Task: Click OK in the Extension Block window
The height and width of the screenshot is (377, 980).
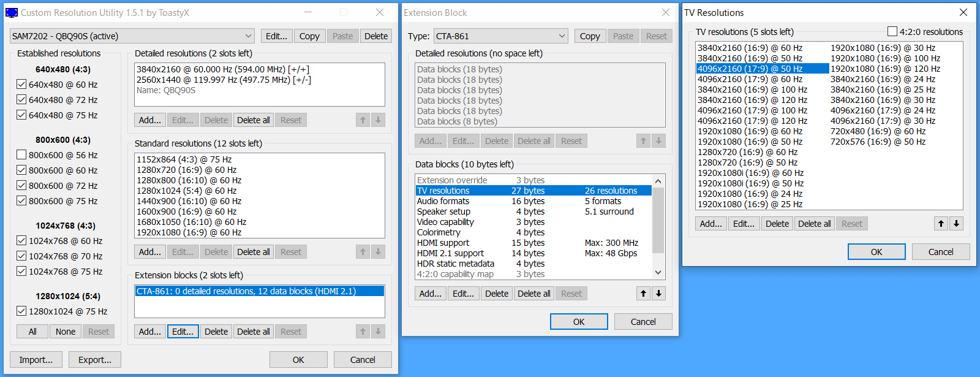Action: pos(579,322)
